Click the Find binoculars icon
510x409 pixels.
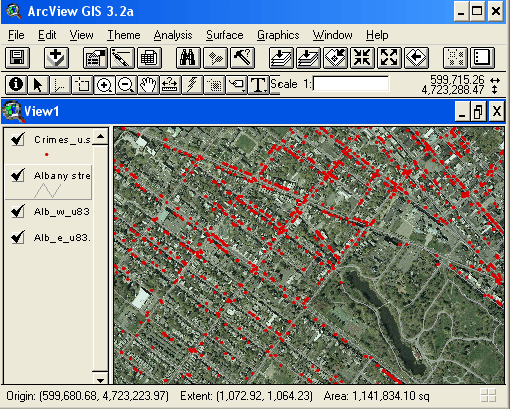click(x=188, y=58)
